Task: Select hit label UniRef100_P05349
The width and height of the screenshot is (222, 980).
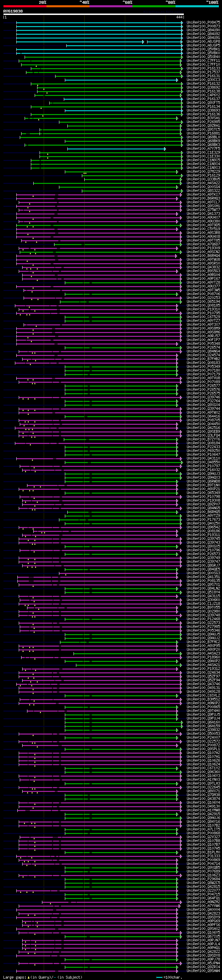Action: point(203,367)
